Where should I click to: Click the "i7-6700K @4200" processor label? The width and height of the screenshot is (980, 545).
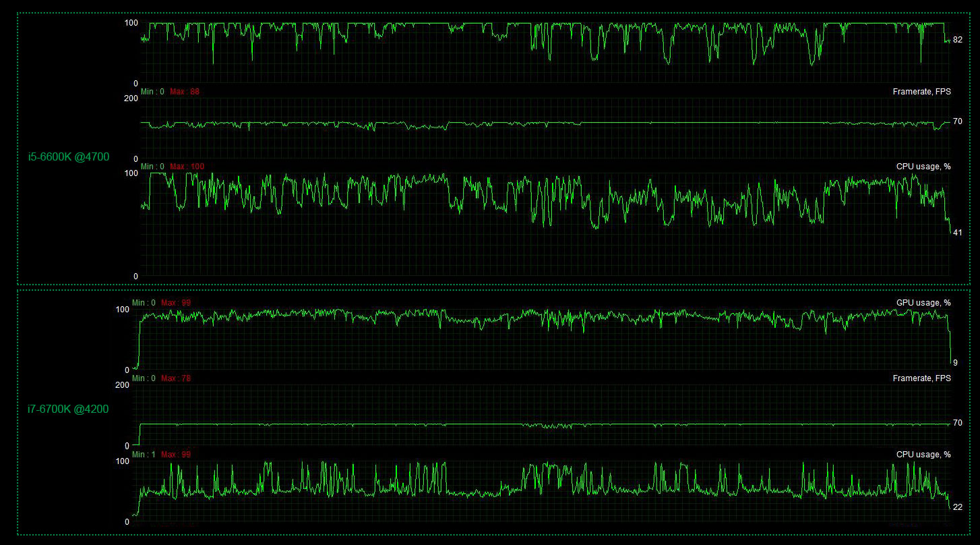pyautogui.click(x=68, y=409)
